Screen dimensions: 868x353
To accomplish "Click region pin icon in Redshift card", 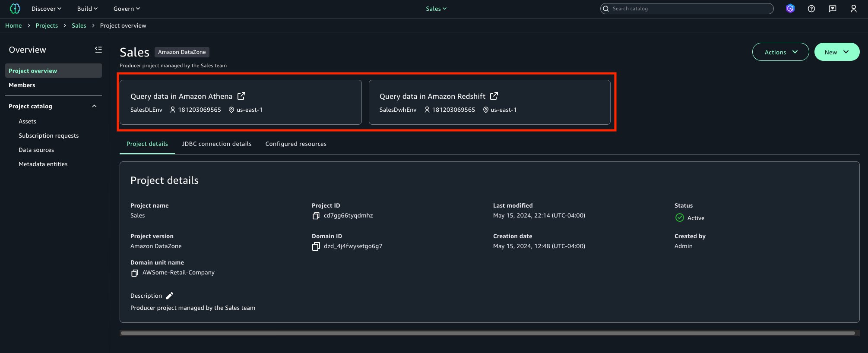I will (486, 110).
